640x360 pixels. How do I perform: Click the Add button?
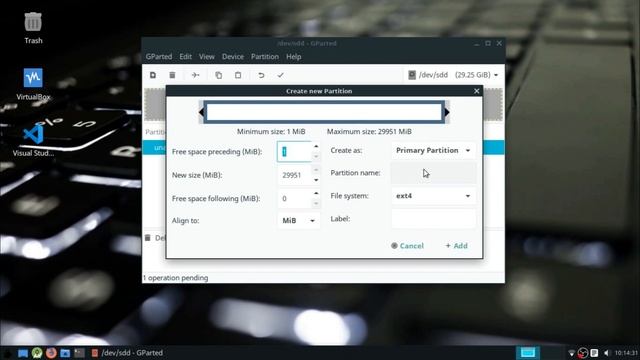(456, 246)
